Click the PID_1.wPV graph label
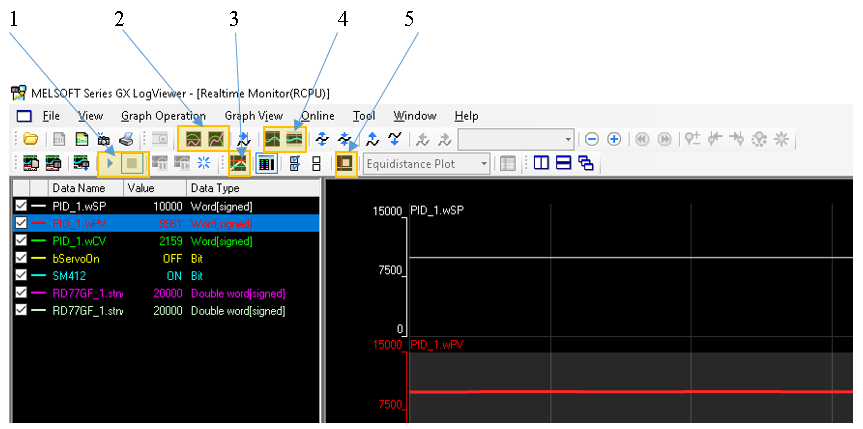The image size is (863, 429). [x=437, y=345]
